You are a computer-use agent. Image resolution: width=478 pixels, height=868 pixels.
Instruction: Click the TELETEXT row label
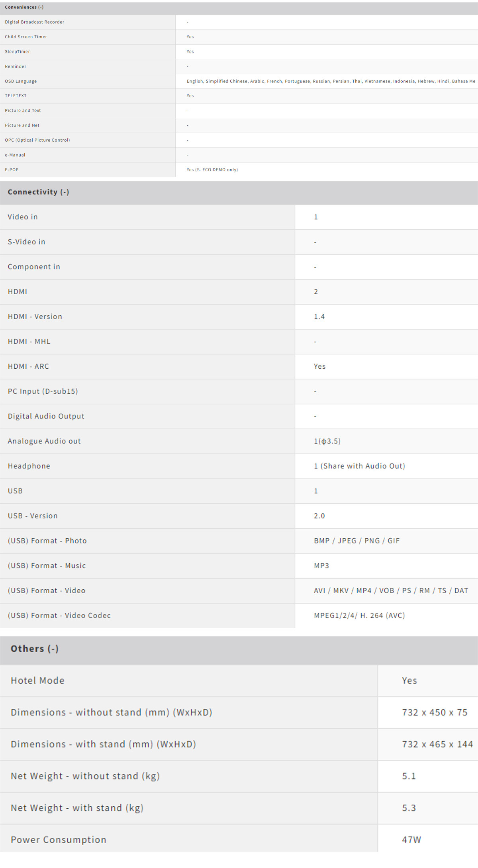(16, 96)
